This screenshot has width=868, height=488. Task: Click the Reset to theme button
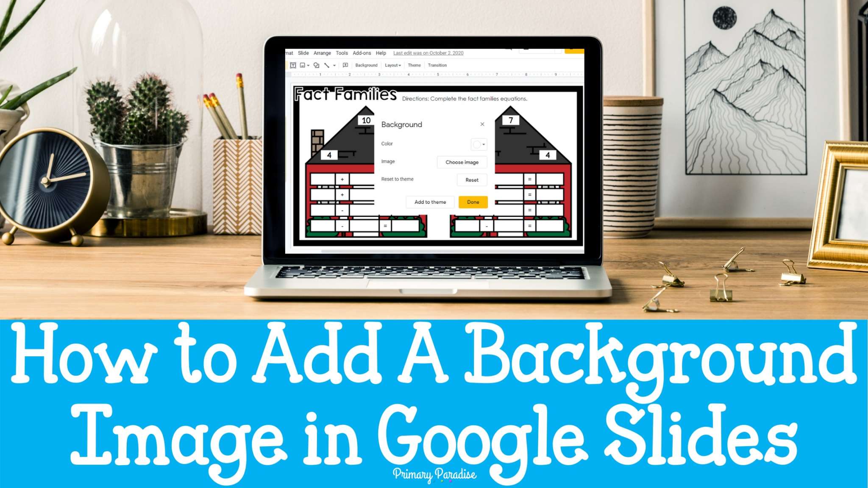click(473, 179)
